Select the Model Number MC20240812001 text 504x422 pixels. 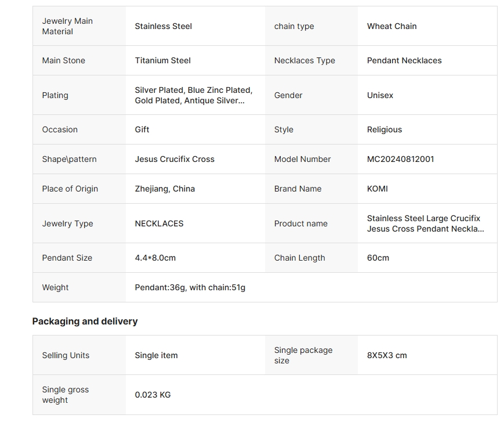pos(400,159)
